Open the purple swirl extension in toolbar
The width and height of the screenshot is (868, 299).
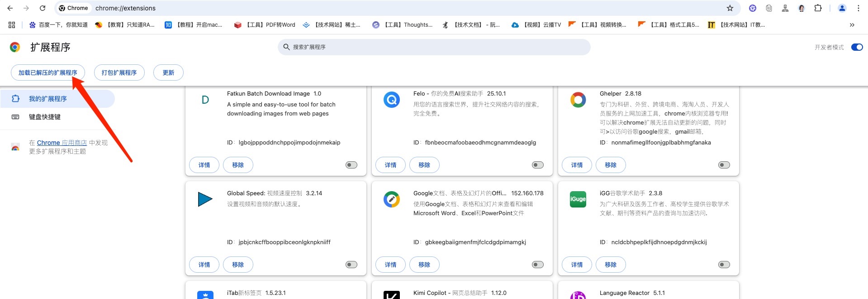pyautogui.click(x=753, y=8)
